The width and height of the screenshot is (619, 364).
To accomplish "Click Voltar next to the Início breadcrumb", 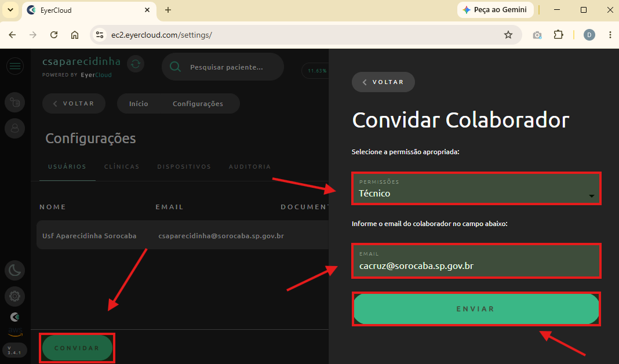I will (74, 103).
